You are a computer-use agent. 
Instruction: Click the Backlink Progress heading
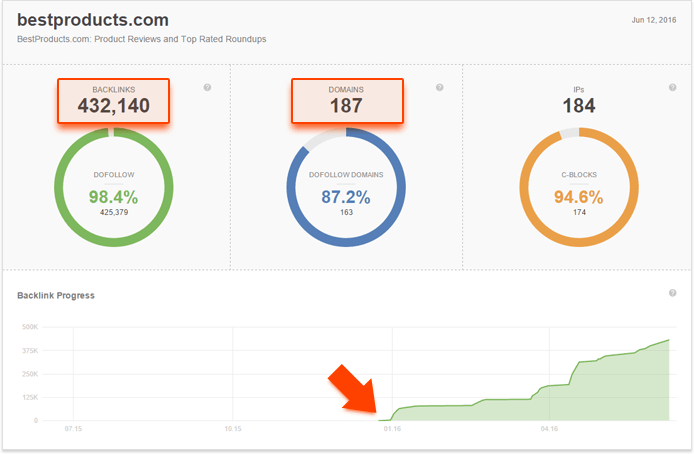(56, 296)
